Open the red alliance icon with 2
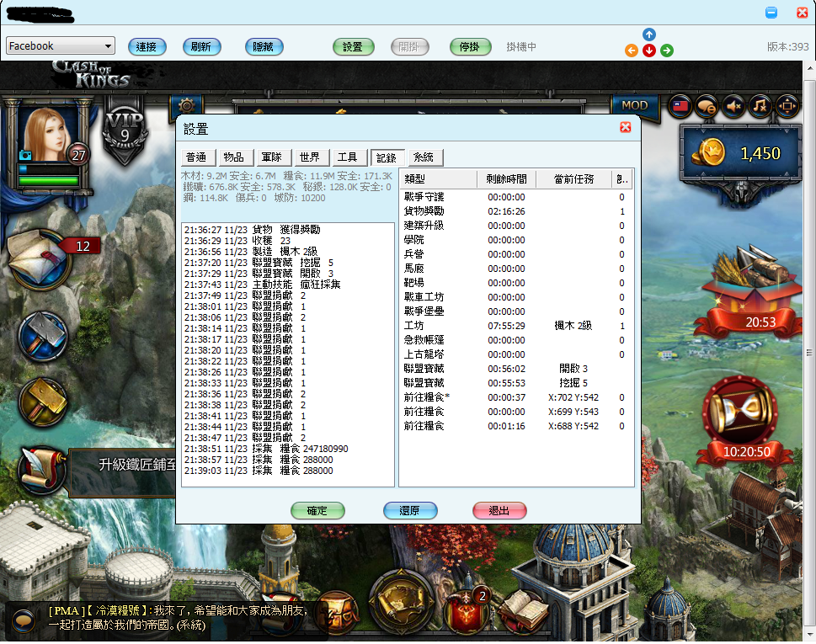The width and height of the screenshot is (816, 644). point(467,609)
